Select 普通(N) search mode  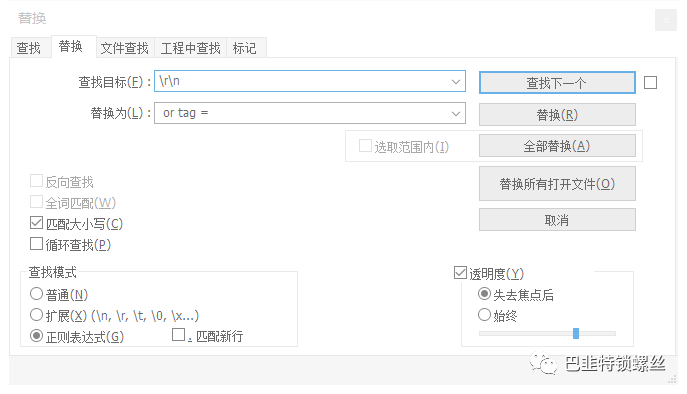tap(36, 294)
